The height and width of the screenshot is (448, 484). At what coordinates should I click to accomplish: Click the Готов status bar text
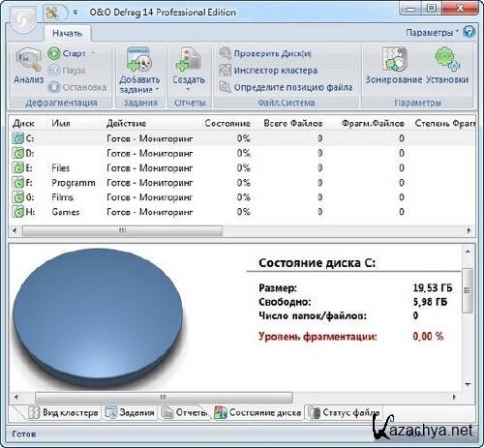(x=23, y=433)
